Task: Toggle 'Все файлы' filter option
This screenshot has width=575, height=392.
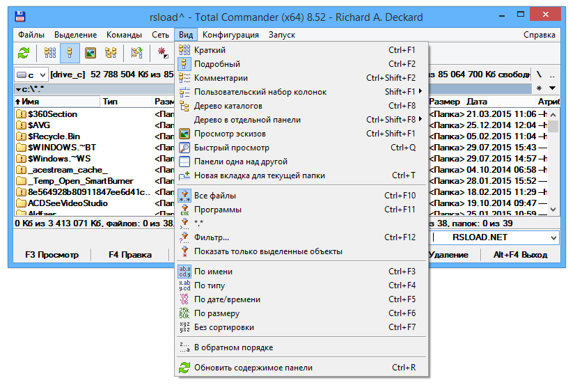Action: [215, 196]
